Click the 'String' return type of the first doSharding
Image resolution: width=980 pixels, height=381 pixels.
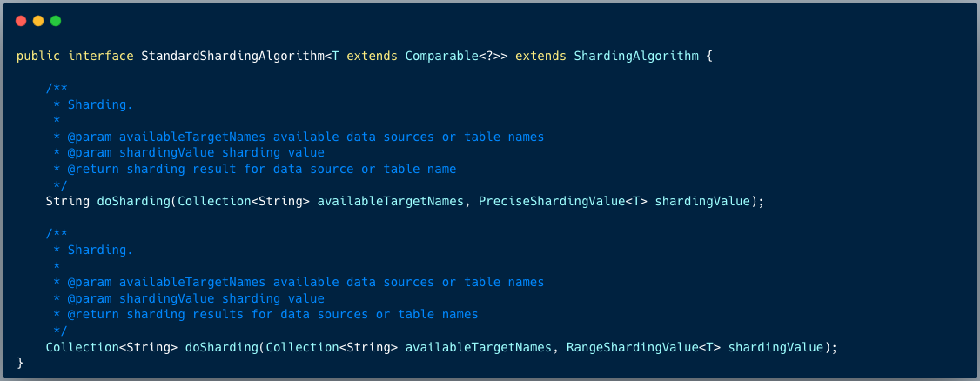[x=67, y=202]
